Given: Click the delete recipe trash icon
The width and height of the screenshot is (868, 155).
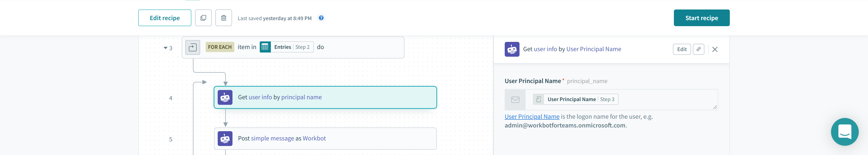Looking at the screenshot, I should [223, 18].
